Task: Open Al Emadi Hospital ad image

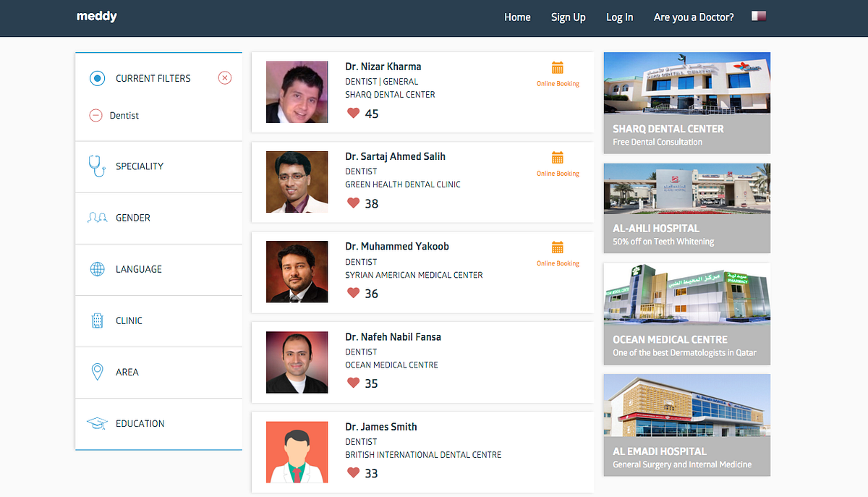Action: pyautogui.click(x=687, y=406)
